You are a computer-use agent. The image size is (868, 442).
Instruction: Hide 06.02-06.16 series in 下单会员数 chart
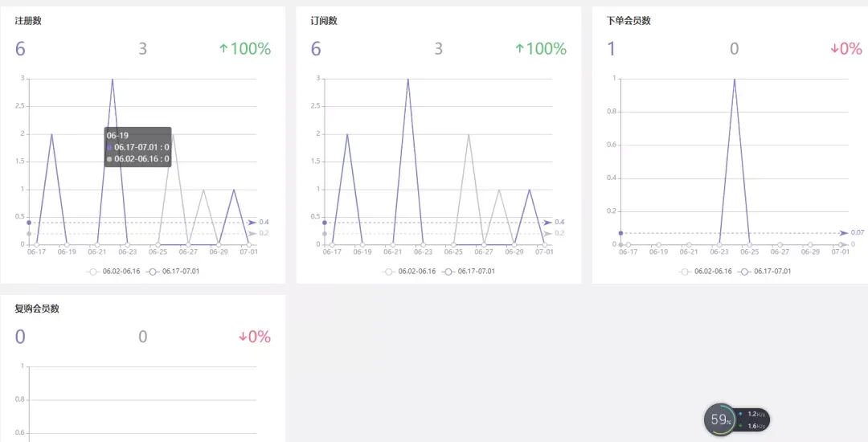pos(705,272)
